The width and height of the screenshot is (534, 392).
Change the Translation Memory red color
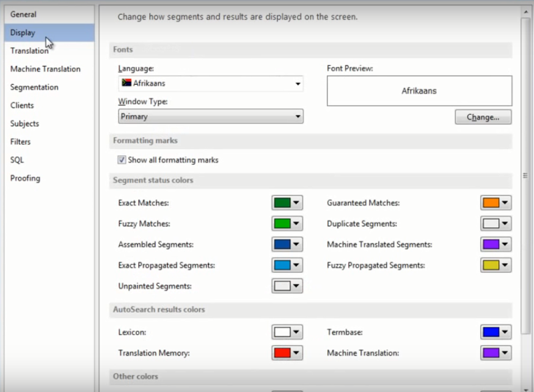coord(287,353)
